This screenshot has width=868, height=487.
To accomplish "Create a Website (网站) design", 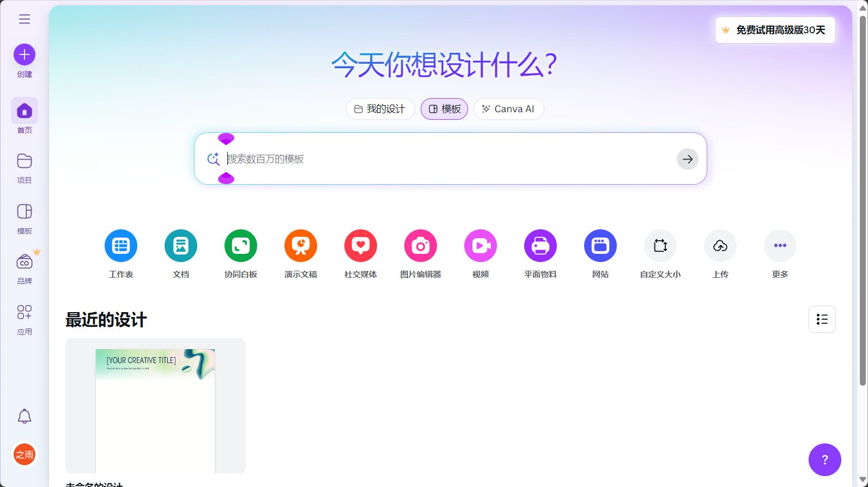I will (600, 246).
